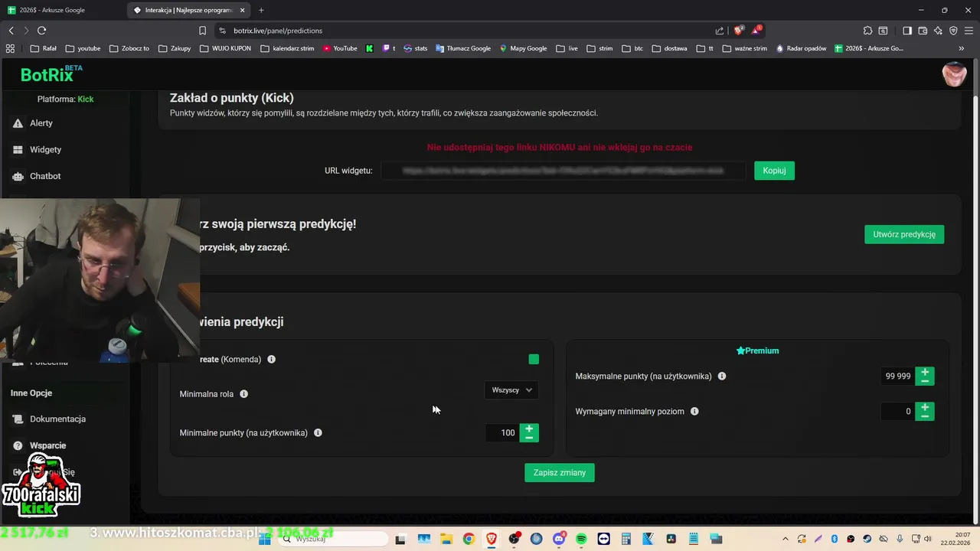Open Wsparcie in the sidebar
Image resolution: width=980 pixels, height=551 pixels.
[47, 445]
